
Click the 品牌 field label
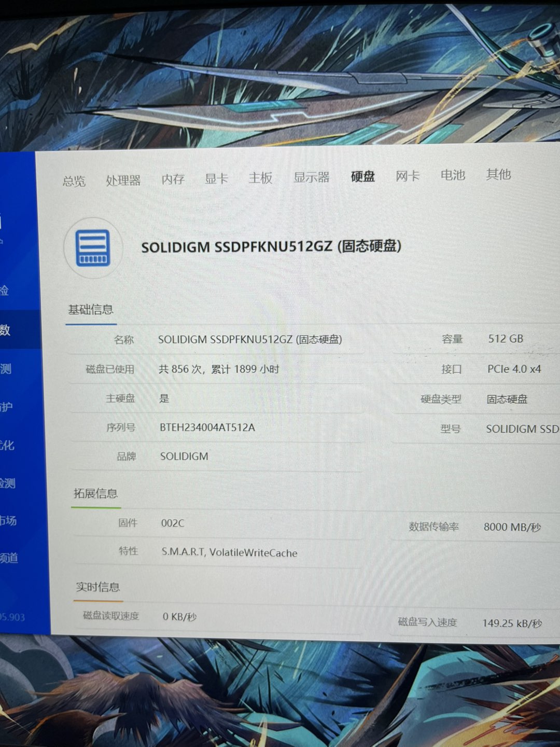pyautogui.click(x=127, y=457)
